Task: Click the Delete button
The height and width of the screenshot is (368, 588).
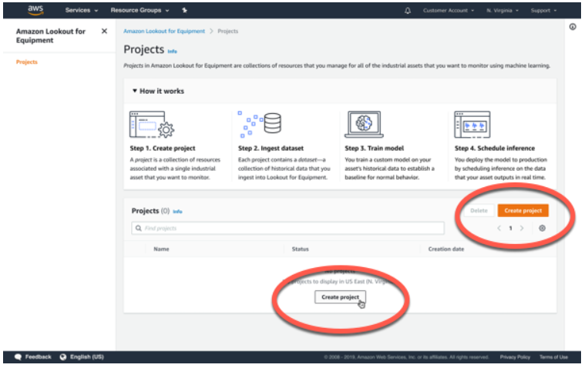Action: coord(479,211)
